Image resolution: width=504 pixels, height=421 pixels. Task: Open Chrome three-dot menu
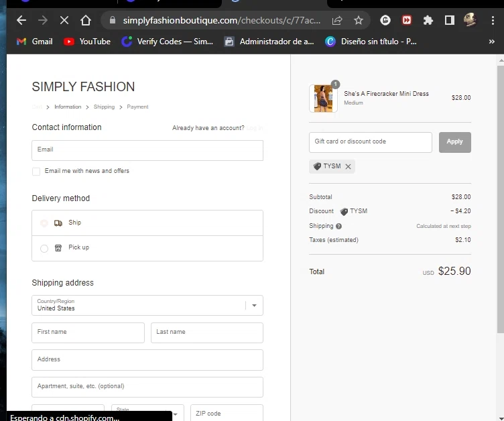(493, 20)
